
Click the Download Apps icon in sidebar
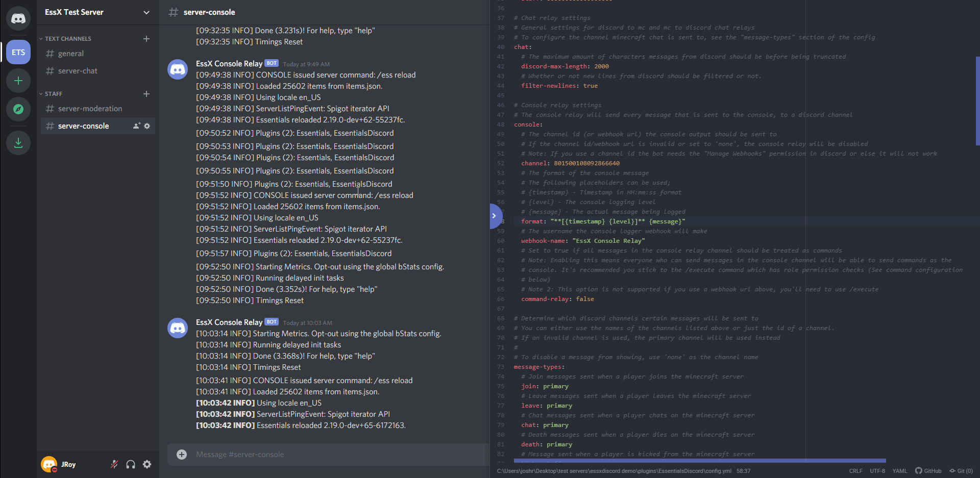click(18, 142)
